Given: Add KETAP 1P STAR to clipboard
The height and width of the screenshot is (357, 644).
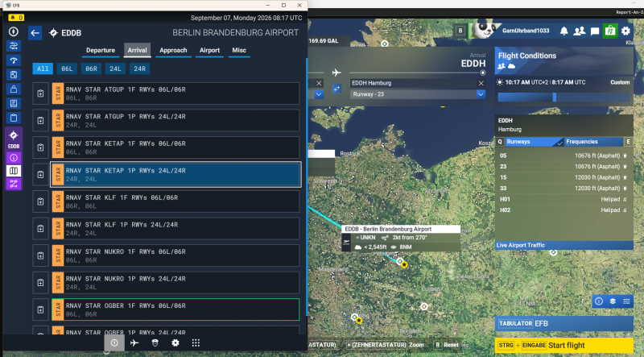Looking at the screenshot, I should (x=41, y=174).
